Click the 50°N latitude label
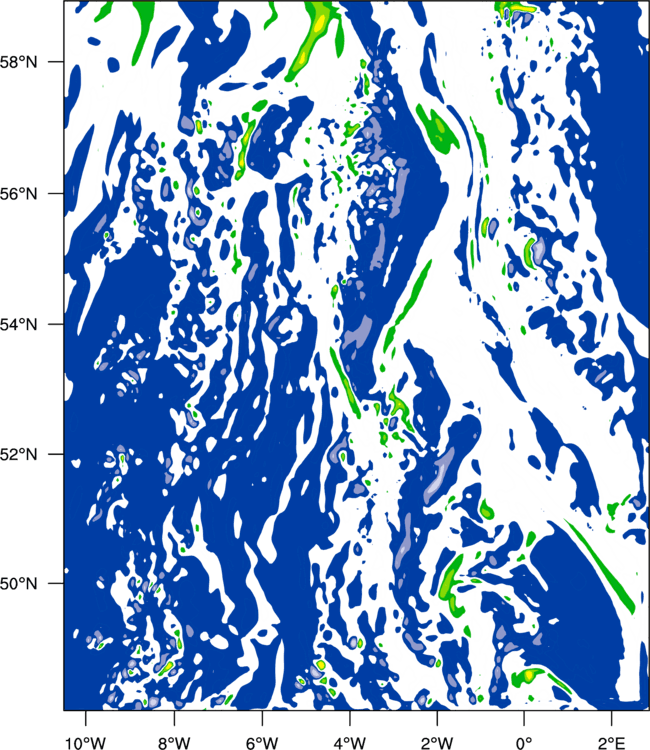This screenshot has height=750, width=650. (x=19, y=584)
